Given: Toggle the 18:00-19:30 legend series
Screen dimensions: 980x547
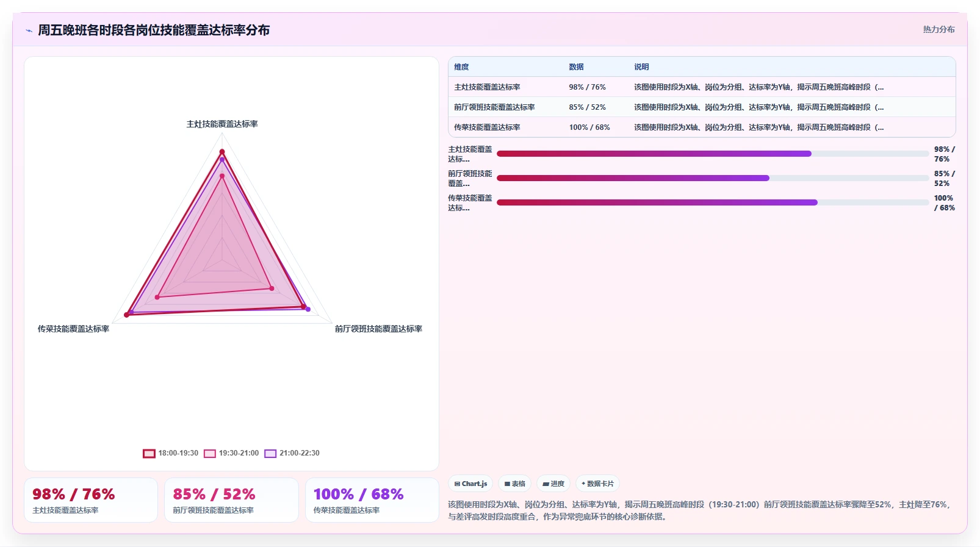Looking at the screenshot, I should click(x=171, y=453).
